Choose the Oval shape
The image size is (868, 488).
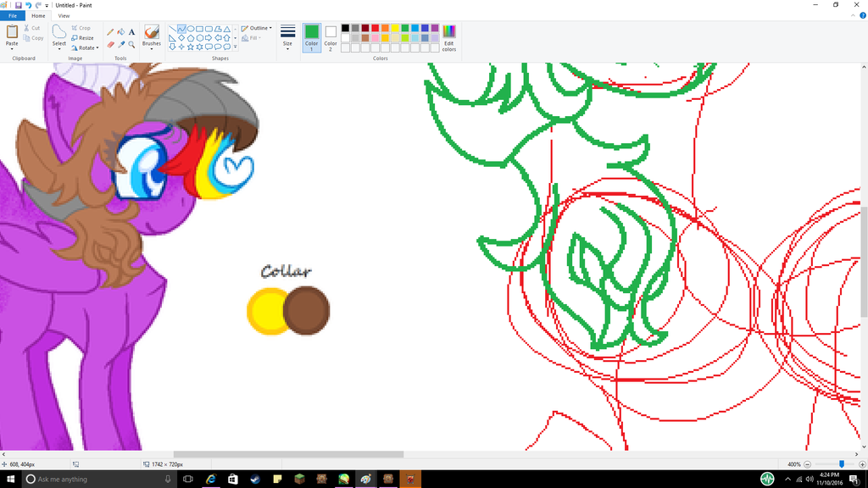(191, 29)
